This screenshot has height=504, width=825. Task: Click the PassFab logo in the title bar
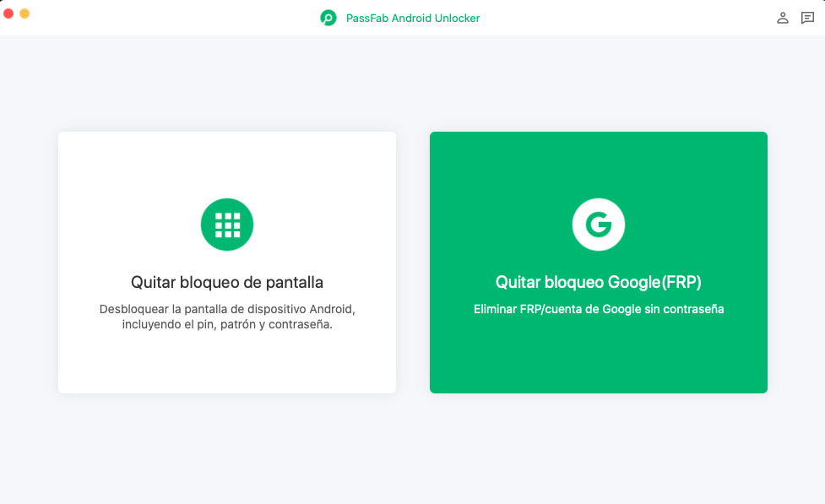pos(329,17)
